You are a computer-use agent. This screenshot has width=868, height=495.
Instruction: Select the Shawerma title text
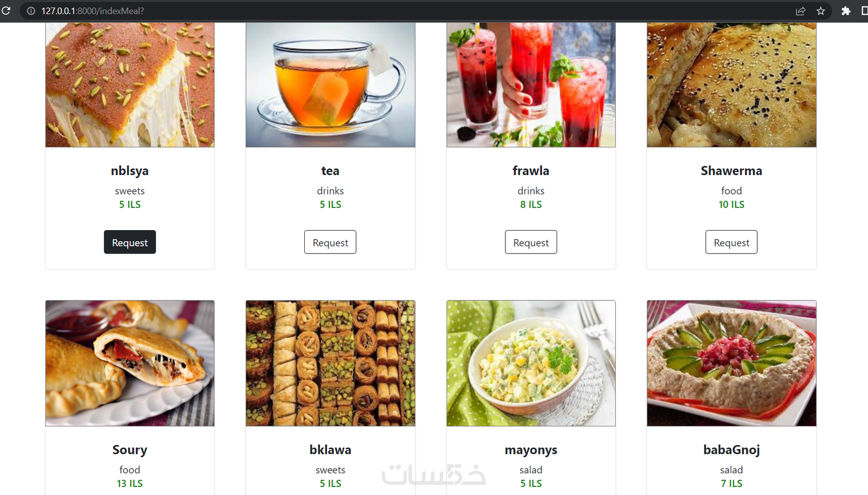731,170
